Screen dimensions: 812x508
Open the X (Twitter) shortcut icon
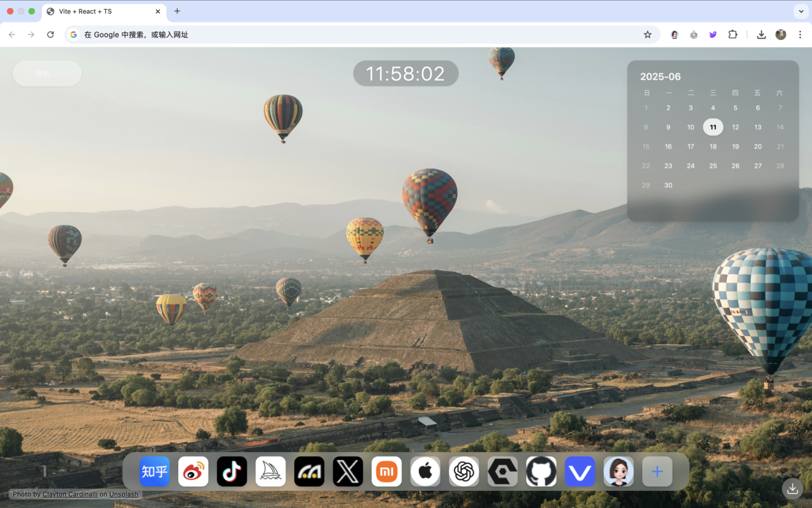[348, 472]
